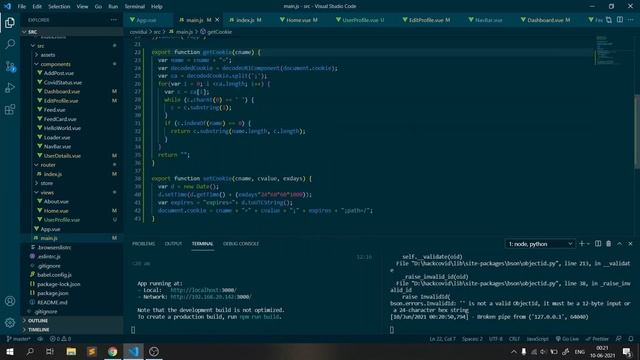Open the Explorer view in activity bar
The height and width of the screenshot is (360, 640).
point(10,22)
